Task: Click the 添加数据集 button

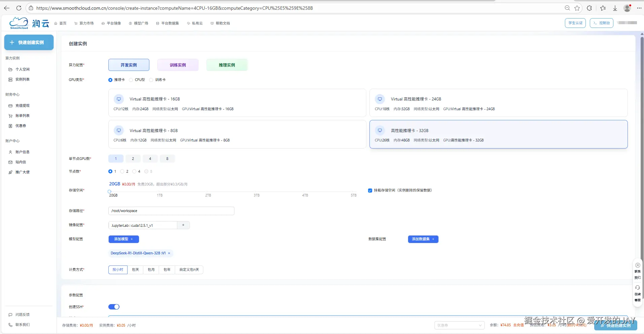Action: (423, 239)
